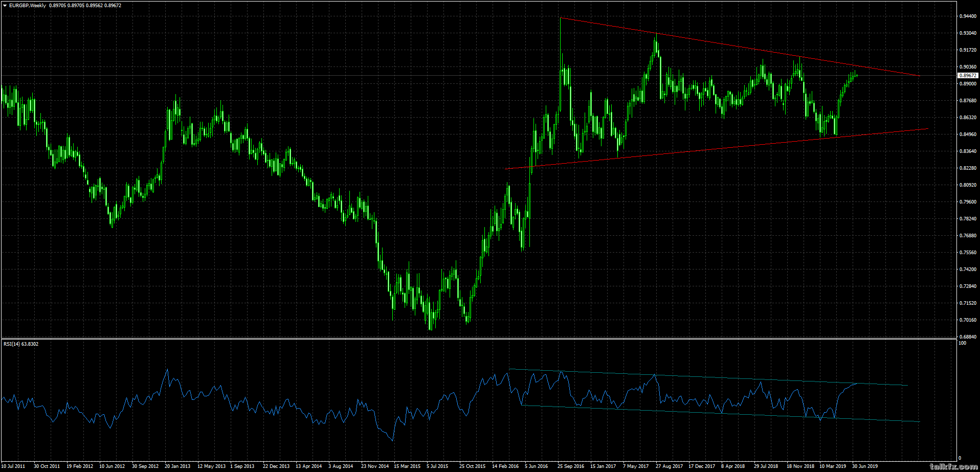Select the 30 Oct 2011 date label
The image size is (980, 472).
click(47, 466)
